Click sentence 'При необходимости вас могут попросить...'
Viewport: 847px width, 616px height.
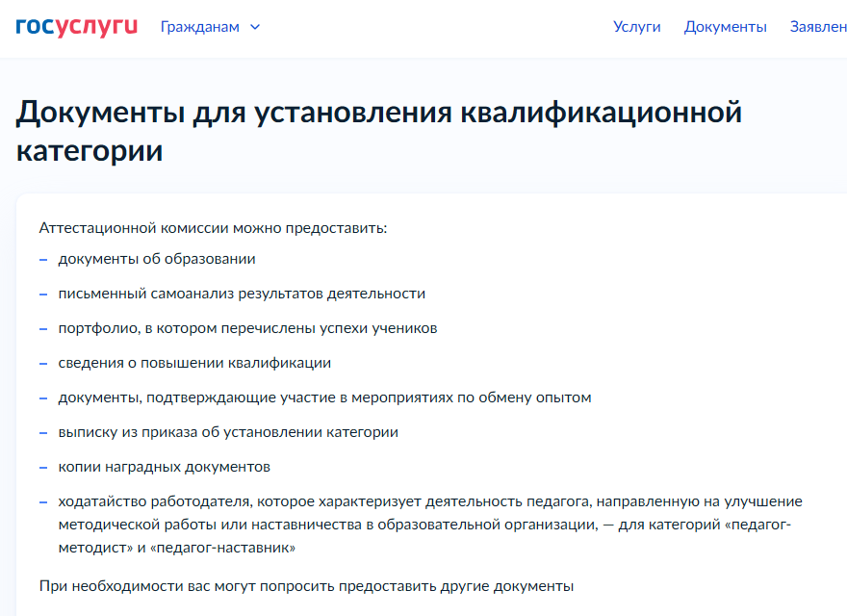click(306, 586)
